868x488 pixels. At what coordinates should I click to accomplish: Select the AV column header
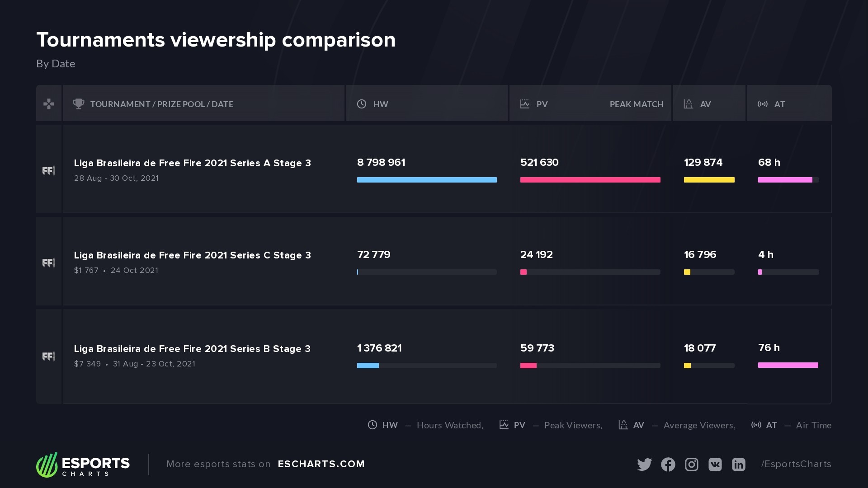click(x=705, y=104)
